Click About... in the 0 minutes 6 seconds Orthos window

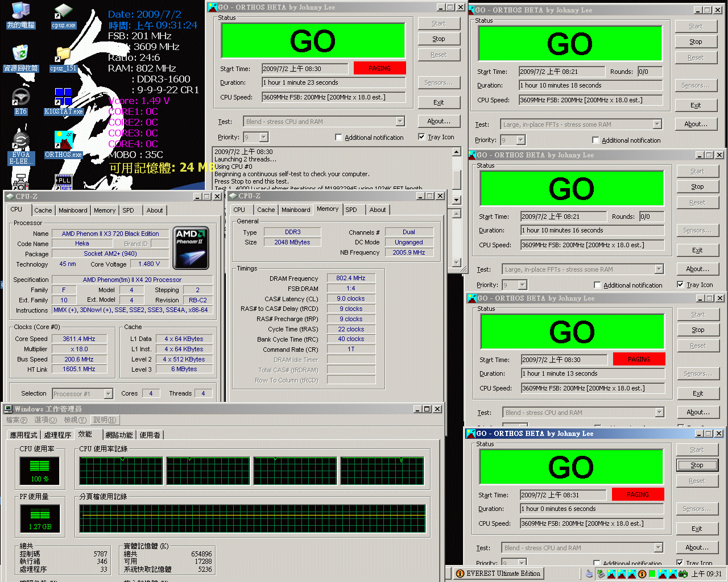pos(697,548)
